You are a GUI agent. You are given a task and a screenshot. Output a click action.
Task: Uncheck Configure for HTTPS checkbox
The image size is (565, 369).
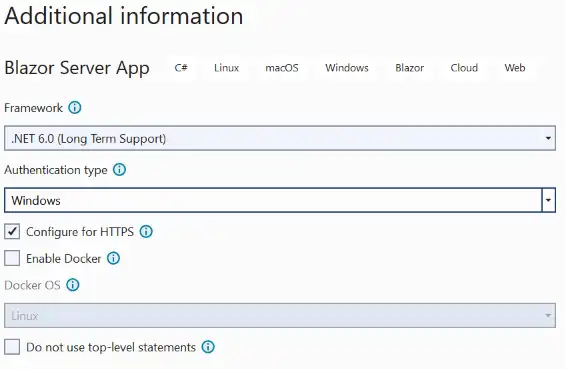[x=12, y=231]
